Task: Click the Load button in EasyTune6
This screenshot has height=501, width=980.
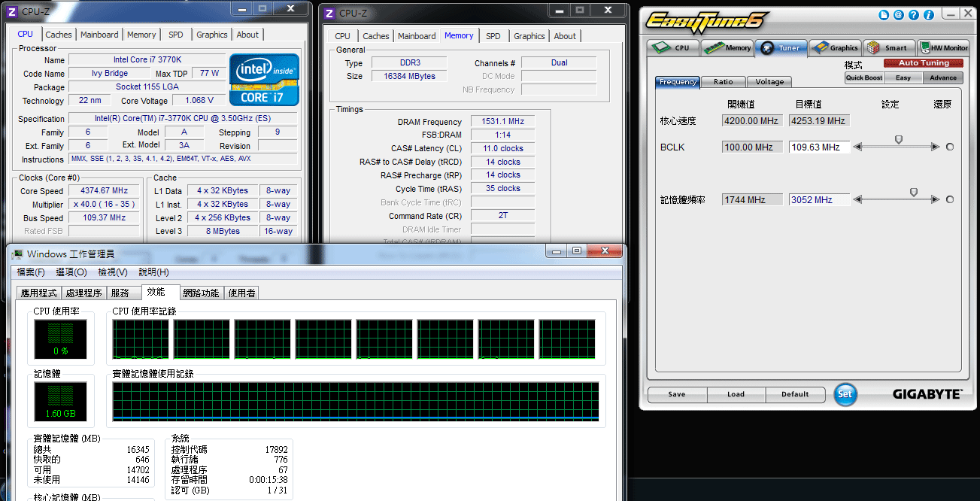Action: click(x=736, y=394)
